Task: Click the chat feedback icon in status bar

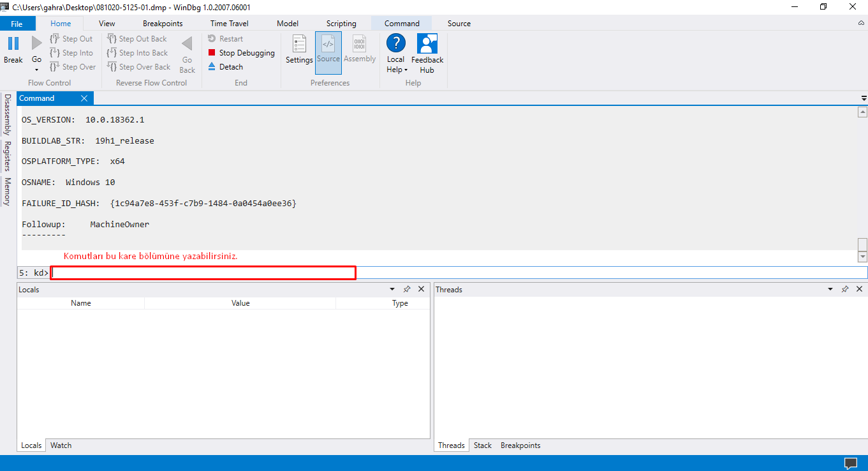Action: click(x=850, y=463)
